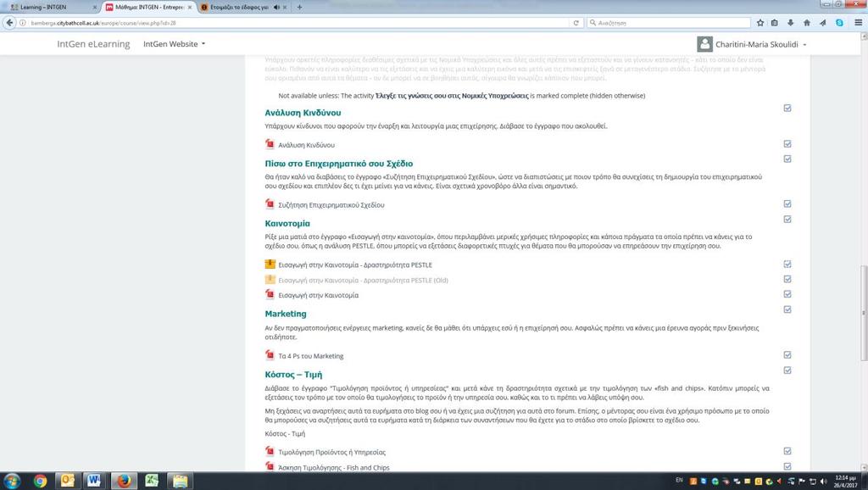Toggle completion for Κόστος – Τιμή heading
Viewport: 868px width, 490px height.
pos(787,370)
